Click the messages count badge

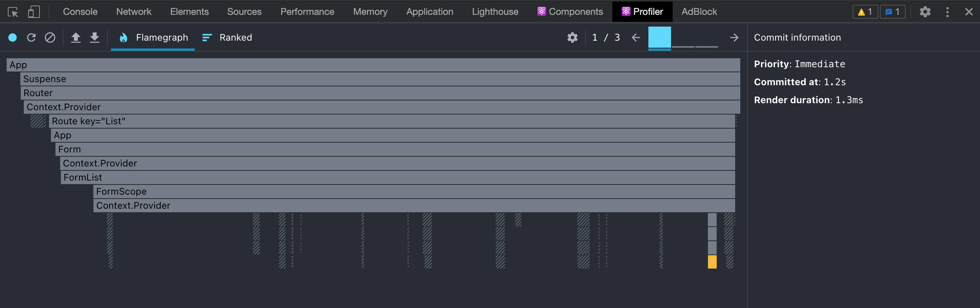point(892,12)
